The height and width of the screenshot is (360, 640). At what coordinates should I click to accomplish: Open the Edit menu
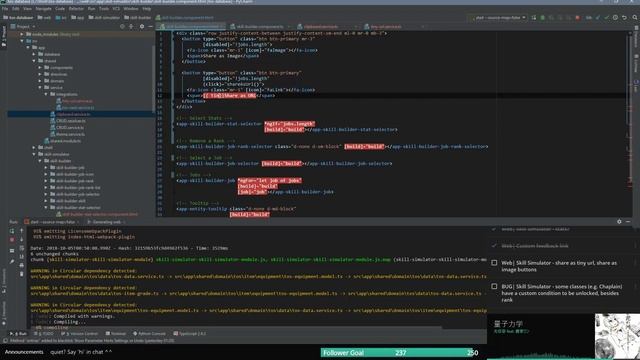click(16, 9)
